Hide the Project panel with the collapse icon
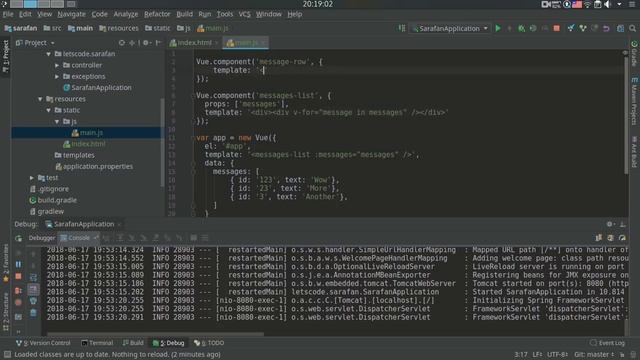Image resolution: width=640 pixels, height=360 pixels. coord(158,42)
